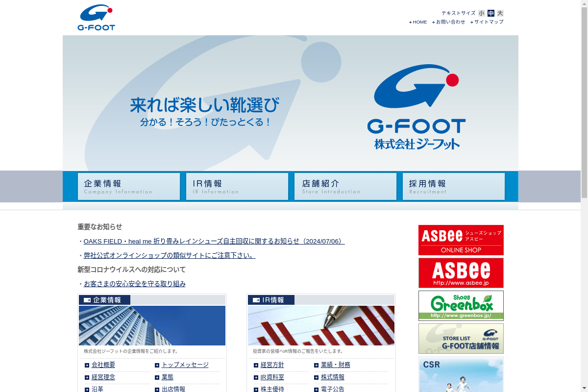Select the 採用情報 Recruitment tab
Screen dimensions: 588x392
(454, 186)
